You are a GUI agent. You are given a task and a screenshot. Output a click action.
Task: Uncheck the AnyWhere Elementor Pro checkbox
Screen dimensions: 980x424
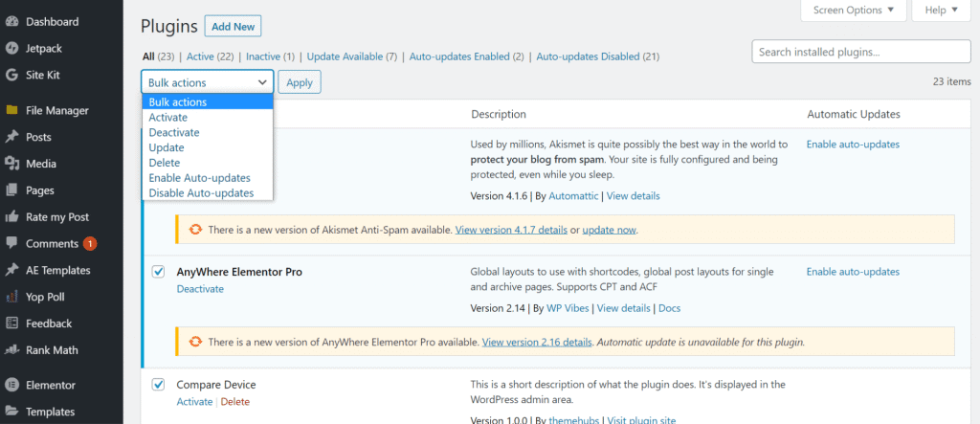[x=158, y=272]
